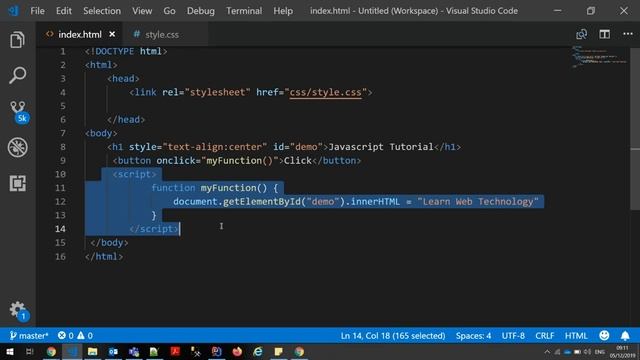Open the Manage gear icon
The width and height of the screenshot is (640, 360).
coord(18,311)
